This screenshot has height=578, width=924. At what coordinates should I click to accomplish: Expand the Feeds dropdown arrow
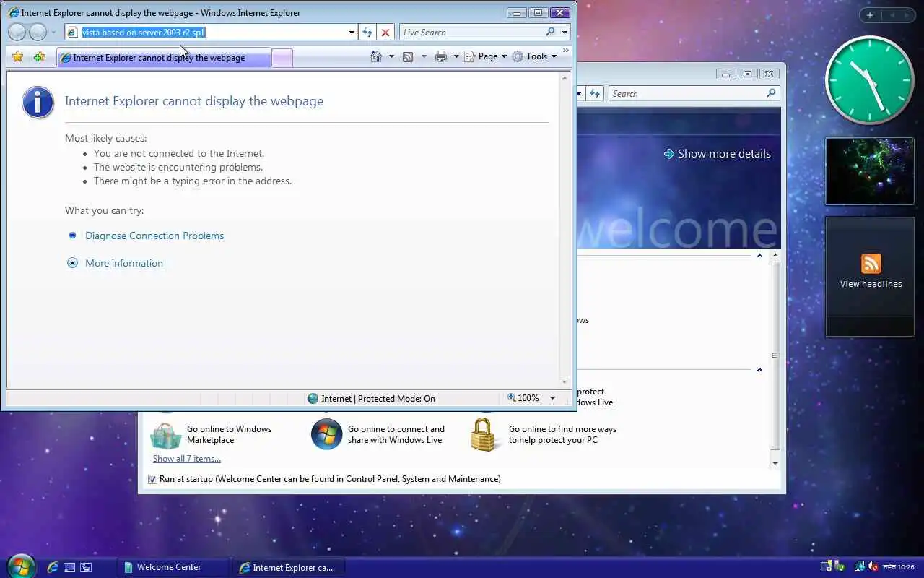[x=424, y=56]
